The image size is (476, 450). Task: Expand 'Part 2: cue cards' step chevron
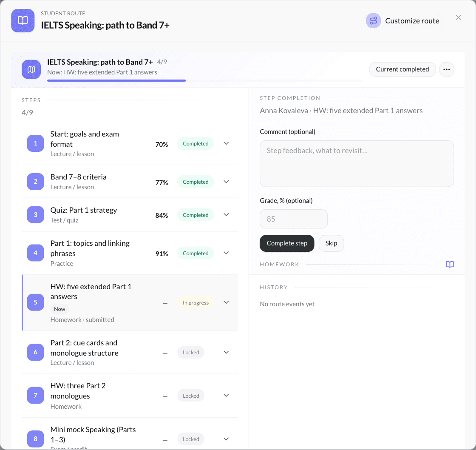[x=226, y=352]
